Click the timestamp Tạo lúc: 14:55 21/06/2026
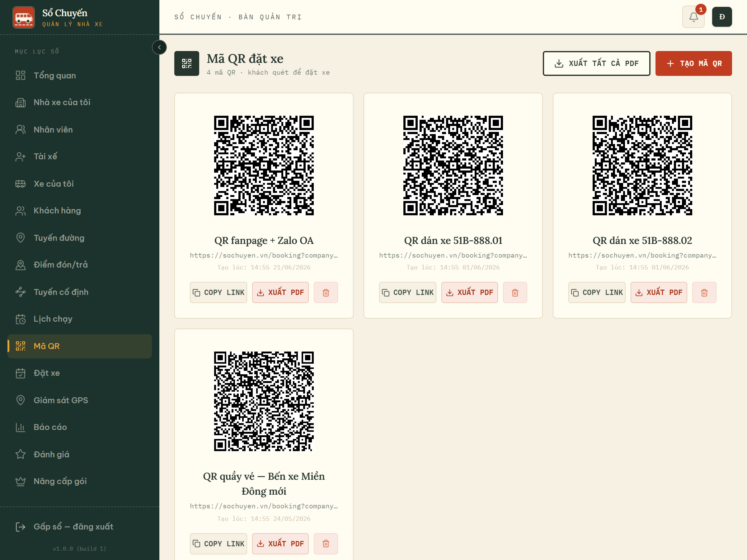747x560 pixels. click(264, 267)
